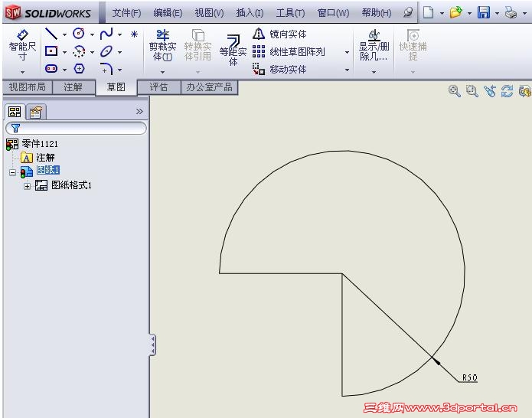Screen dimensions: 532x418
Task: Select the Spline sketch tool
Action: click(x=106, y=34)
